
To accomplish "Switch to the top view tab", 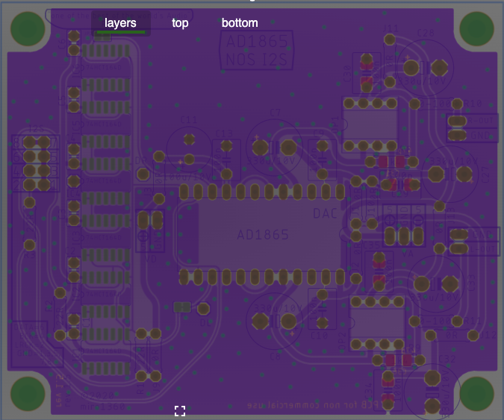I will click(x=180, y=23).
